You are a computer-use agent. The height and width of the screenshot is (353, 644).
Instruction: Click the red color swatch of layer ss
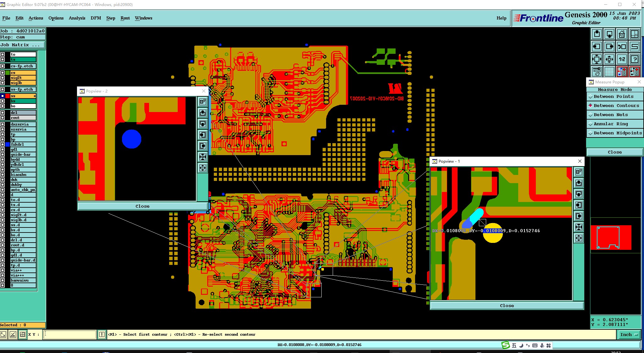(7, 96)
